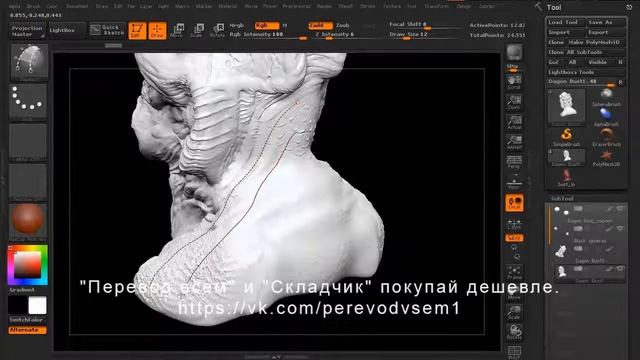
Task: Open the Transform menu
Action: pos(436,6)
